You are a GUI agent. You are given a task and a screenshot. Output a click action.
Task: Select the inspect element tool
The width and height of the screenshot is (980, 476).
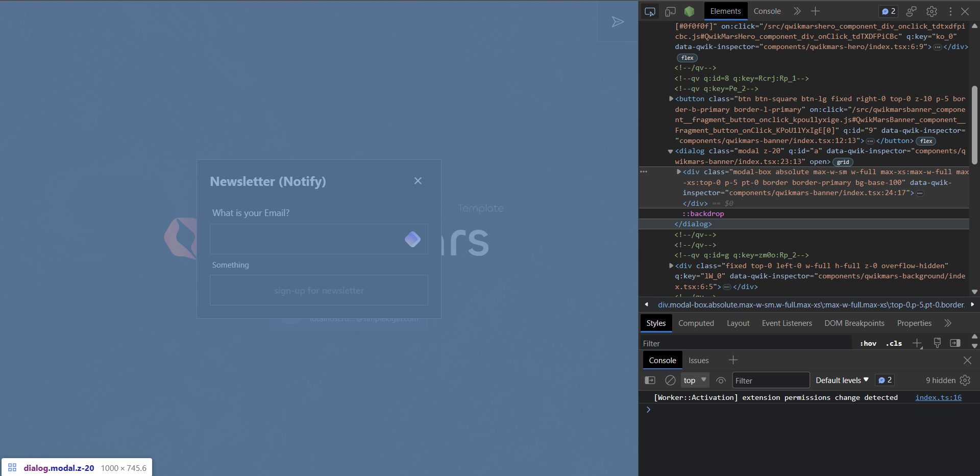650,11
